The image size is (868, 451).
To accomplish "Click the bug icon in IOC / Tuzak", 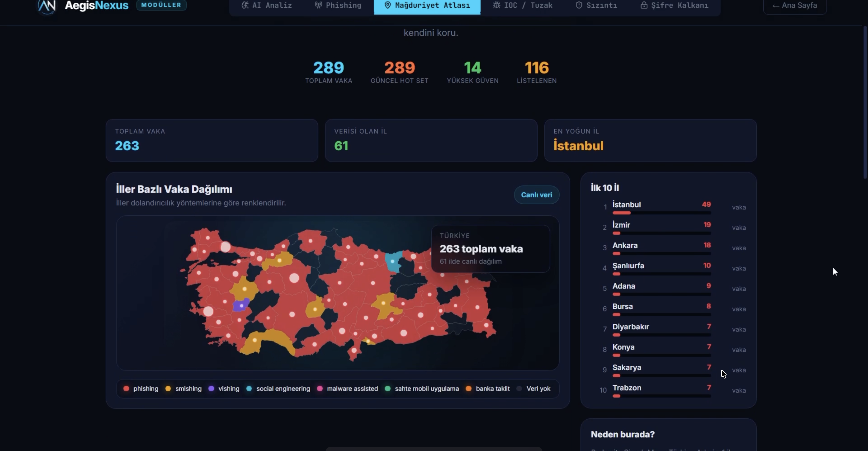I will (x=496, y=5).
